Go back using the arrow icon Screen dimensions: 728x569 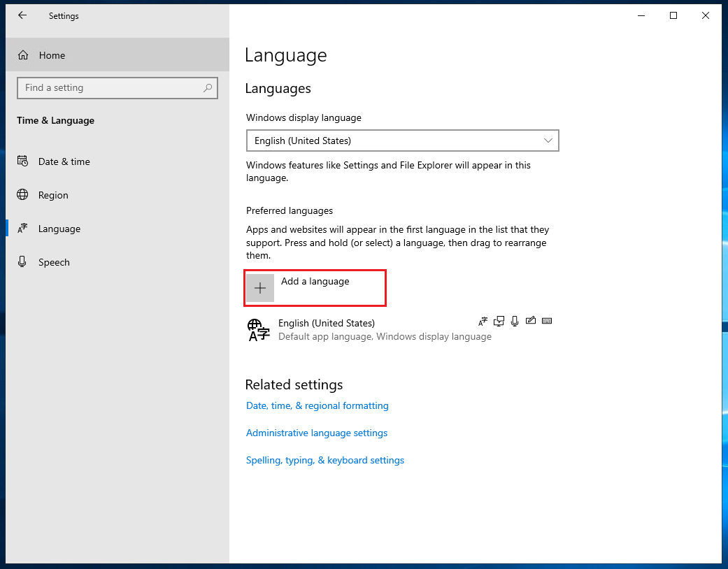coord(22,15)
